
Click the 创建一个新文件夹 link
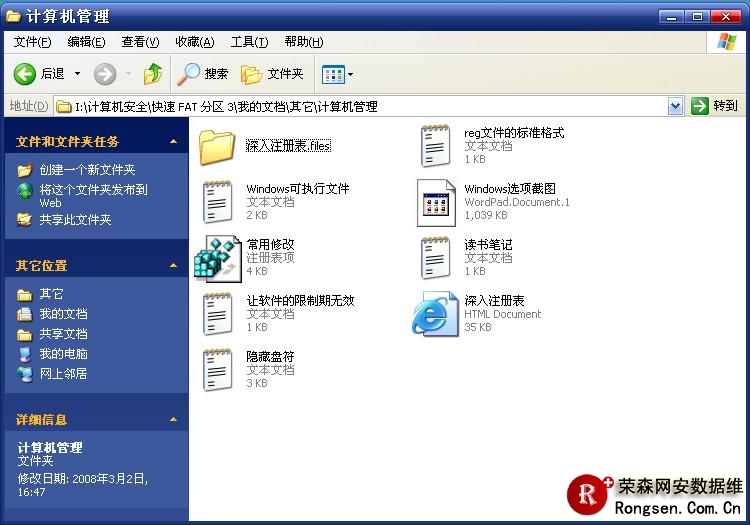click(x=87, y=170)
